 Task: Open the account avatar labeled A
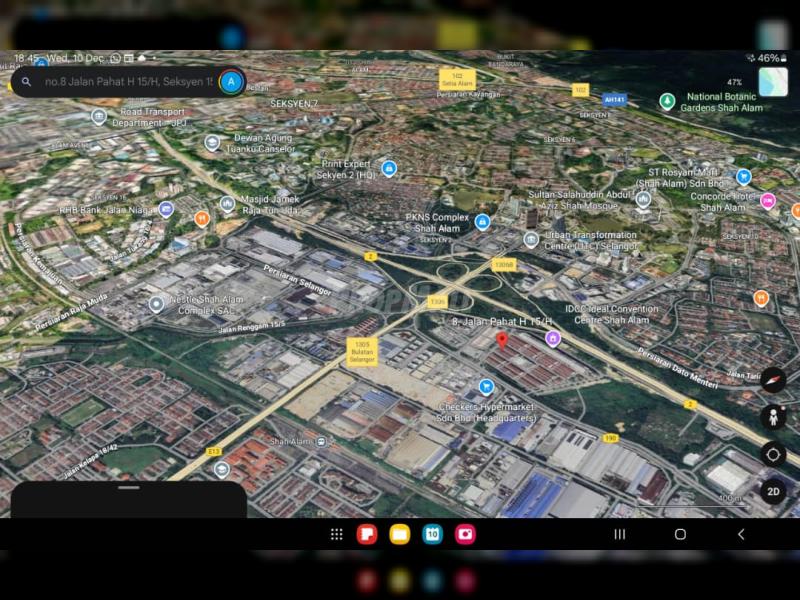tap(231, 81)
